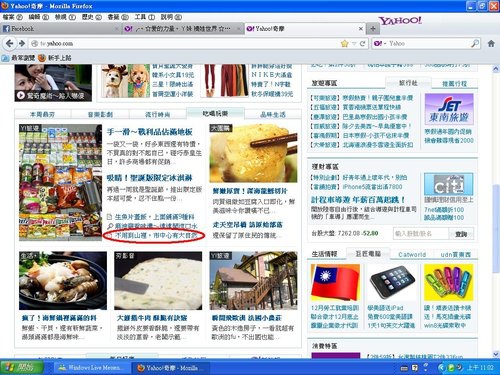The image size is (500, 375).
Task: Open the 吸睛！聖誕版限定冰淇淋 headline
Action: coord(150,178)
